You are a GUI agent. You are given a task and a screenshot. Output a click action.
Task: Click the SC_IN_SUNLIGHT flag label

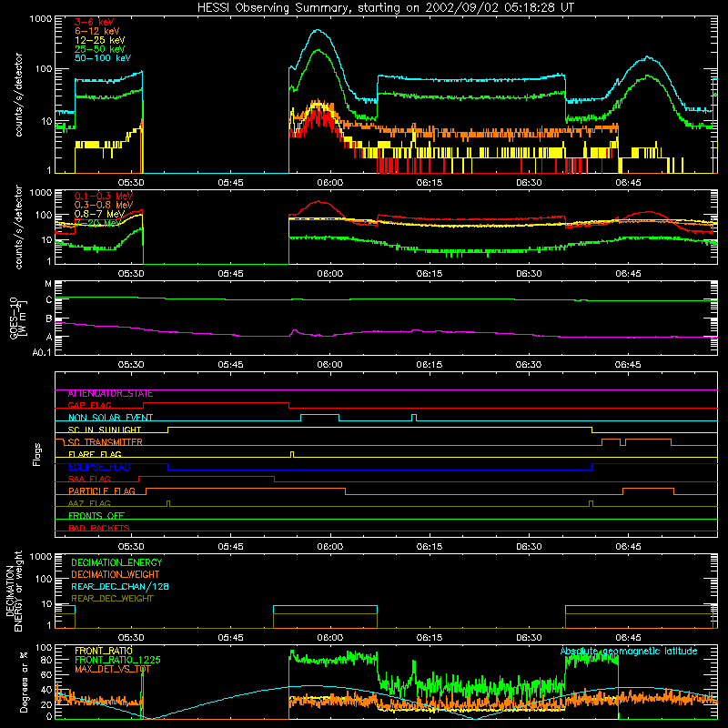point(105,430)
